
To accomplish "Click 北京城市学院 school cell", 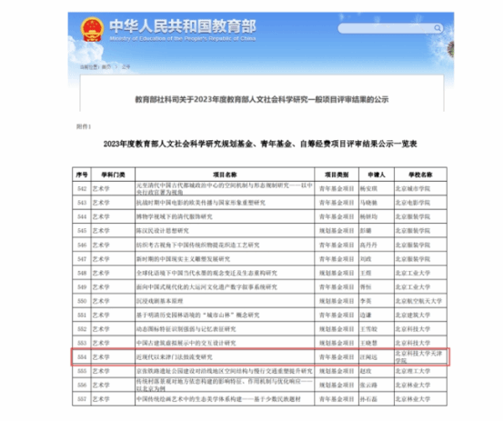I will (x=413, y=188).
